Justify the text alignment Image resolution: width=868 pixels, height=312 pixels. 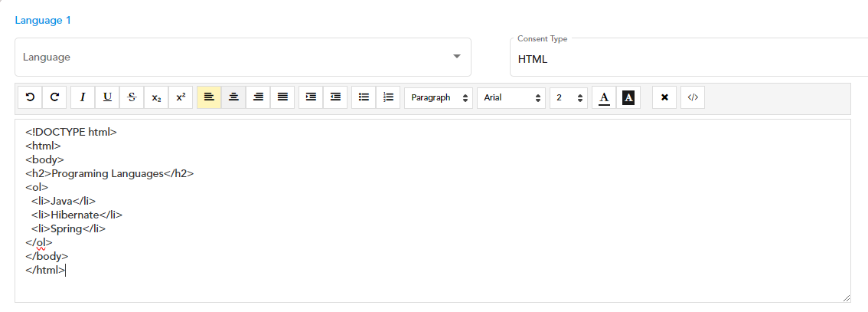pos(282,97)
